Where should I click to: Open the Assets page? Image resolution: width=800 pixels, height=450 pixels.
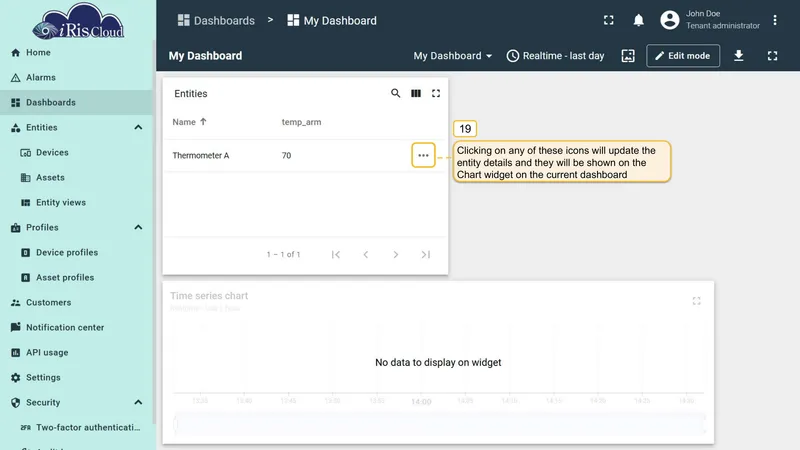pyautogui.click(x=77, y=178)
